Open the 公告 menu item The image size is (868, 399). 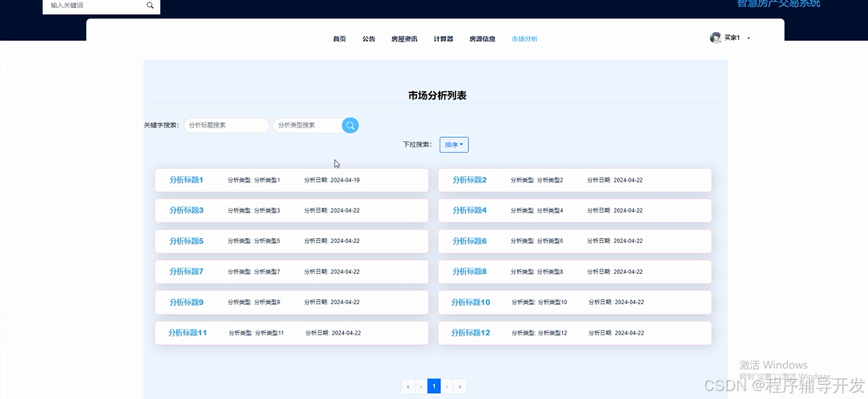click(369, 39)
